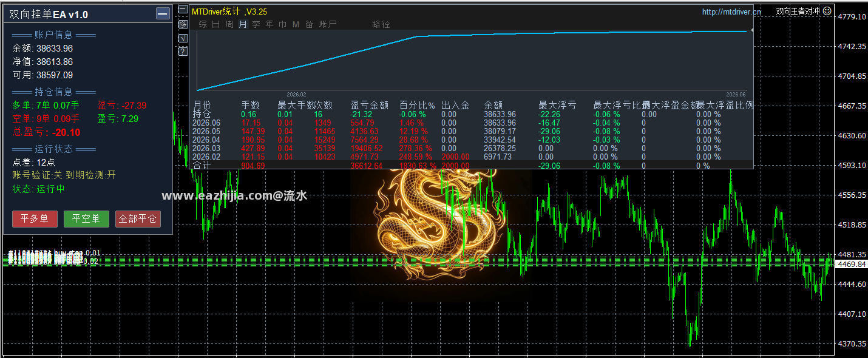Click the 最大浮亏 column header

click(557, 105)
